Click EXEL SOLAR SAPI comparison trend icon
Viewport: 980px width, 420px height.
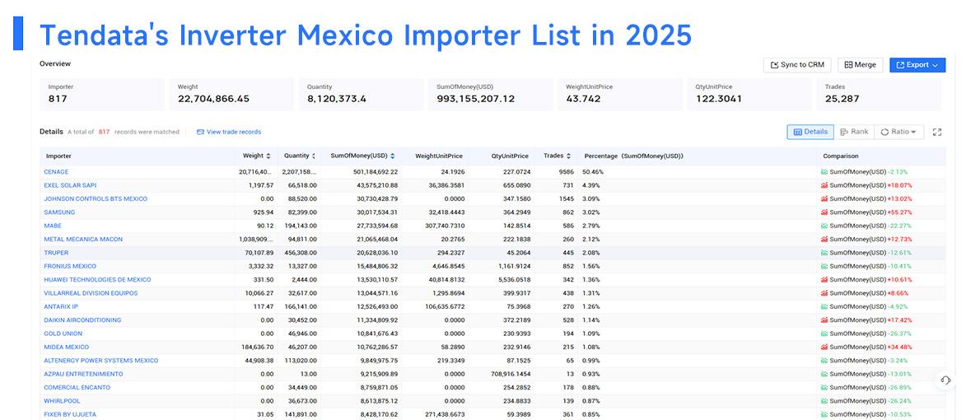pyautogui.click(x=825, y=185)
